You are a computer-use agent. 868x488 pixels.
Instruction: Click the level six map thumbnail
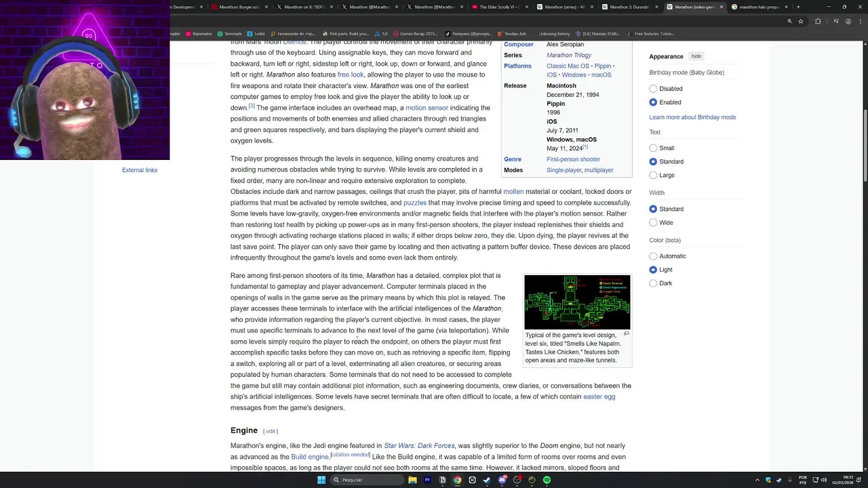577,302
